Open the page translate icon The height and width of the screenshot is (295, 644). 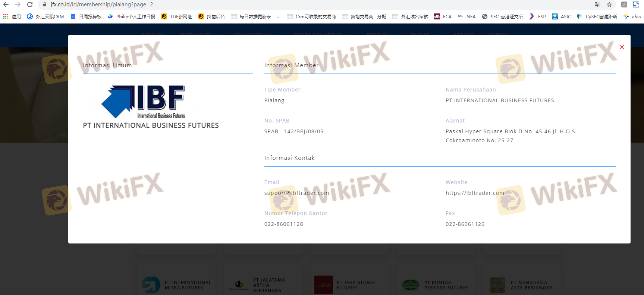pos(597,4)
